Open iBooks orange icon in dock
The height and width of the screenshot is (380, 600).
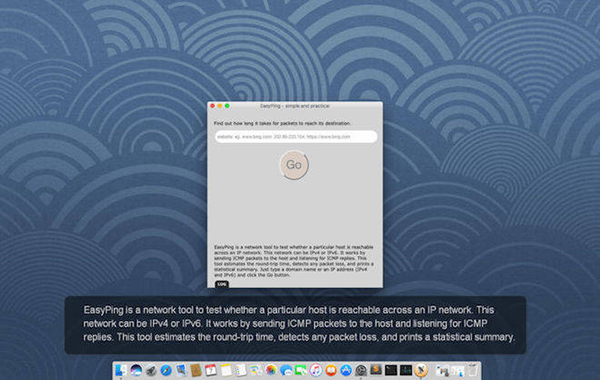[x=331, y=370]
